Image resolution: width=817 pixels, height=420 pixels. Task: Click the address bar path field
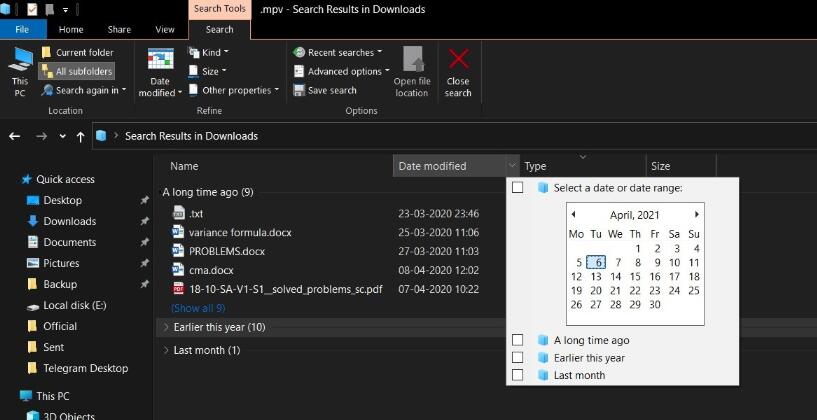point(454,136)
